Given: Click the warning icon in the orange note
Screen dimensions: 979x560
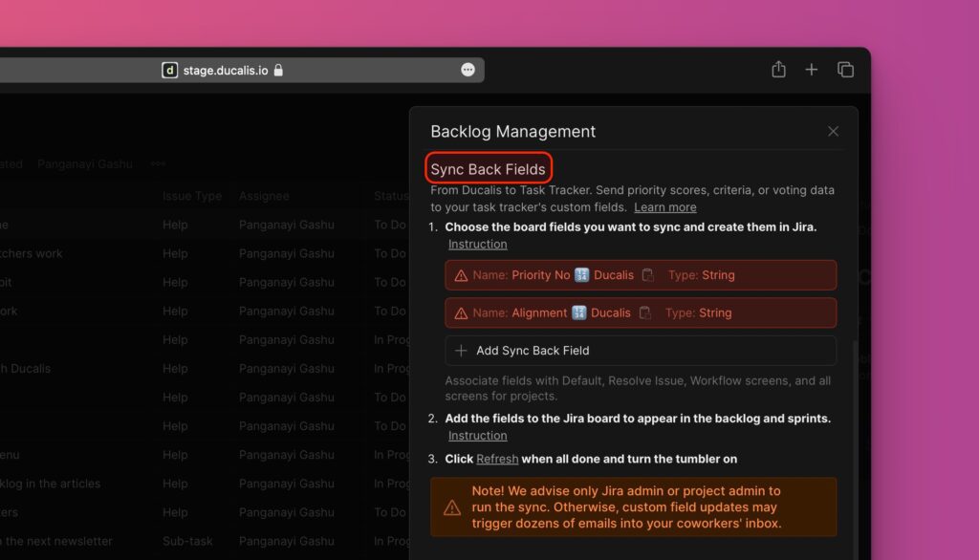Looking at the screenshot, I should 452,507.
